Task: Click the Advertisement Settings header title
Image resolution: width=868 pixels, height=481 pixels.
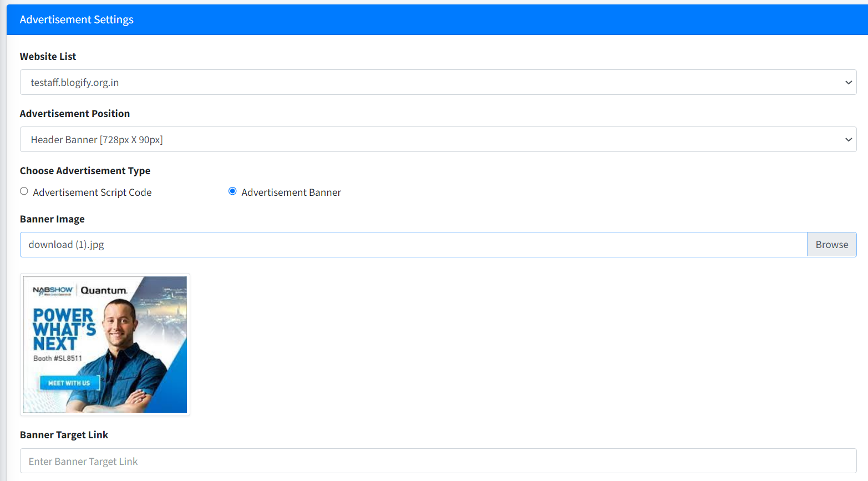Action: click(x=77, y=19)
